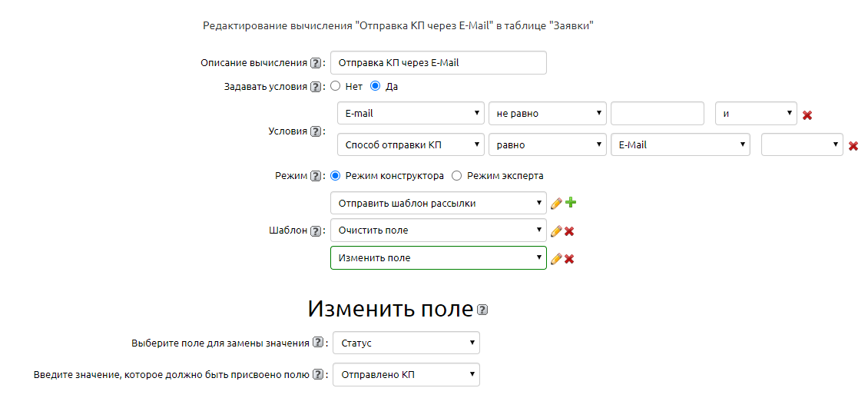This screenshot has height=398, width=868.
Task: Select 'Да' radio for setting conditions
Action: (375, 87)
